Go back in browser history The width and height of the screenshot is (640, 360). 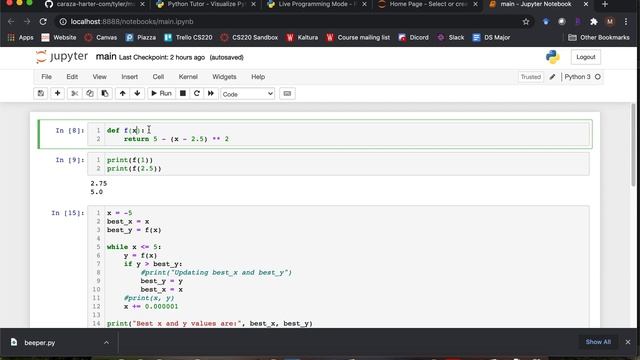click(x=11, y=22)
